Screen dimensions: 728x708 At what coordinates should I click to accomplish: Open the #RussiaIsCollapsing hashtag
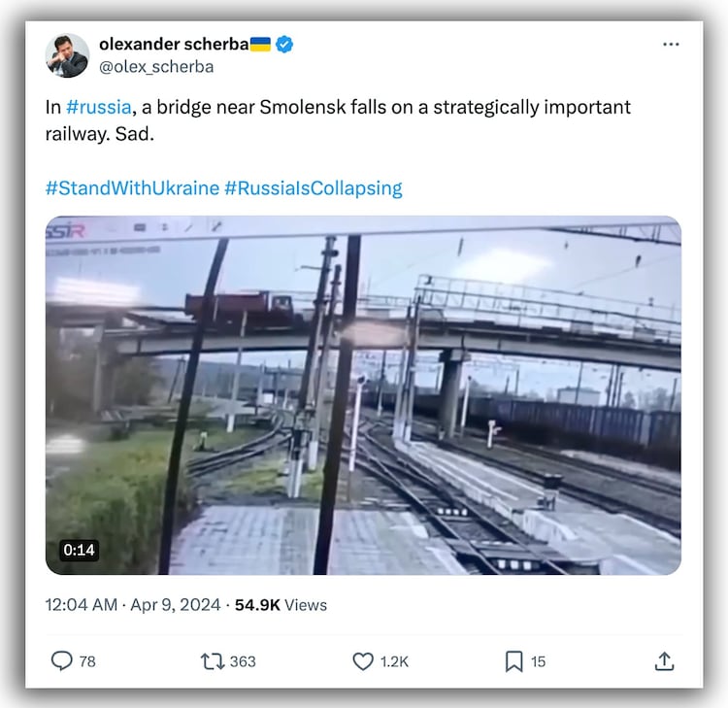click(314, 188)
